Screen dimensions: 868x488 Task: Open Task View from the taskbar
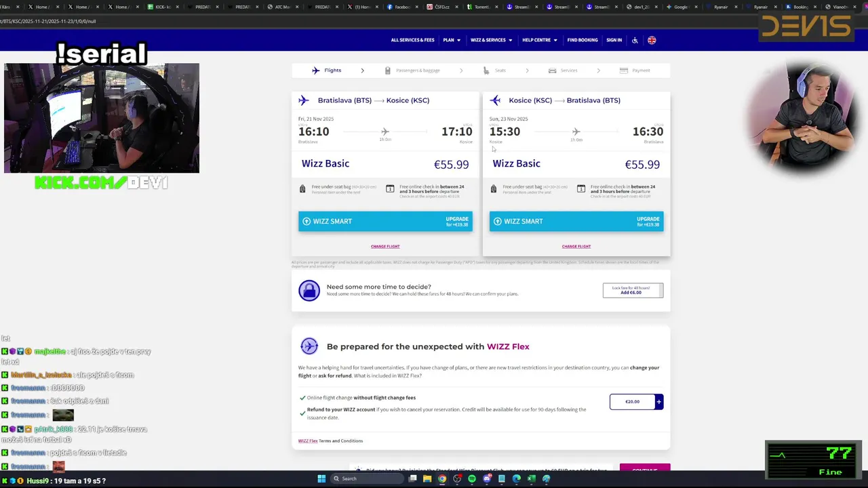pyautogui.click(x=413, y=479)
